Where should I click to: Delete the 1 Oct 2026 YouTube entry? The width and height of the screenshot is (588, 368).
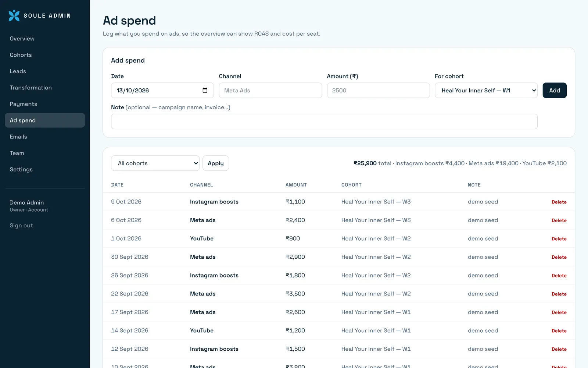click(559, 239)
